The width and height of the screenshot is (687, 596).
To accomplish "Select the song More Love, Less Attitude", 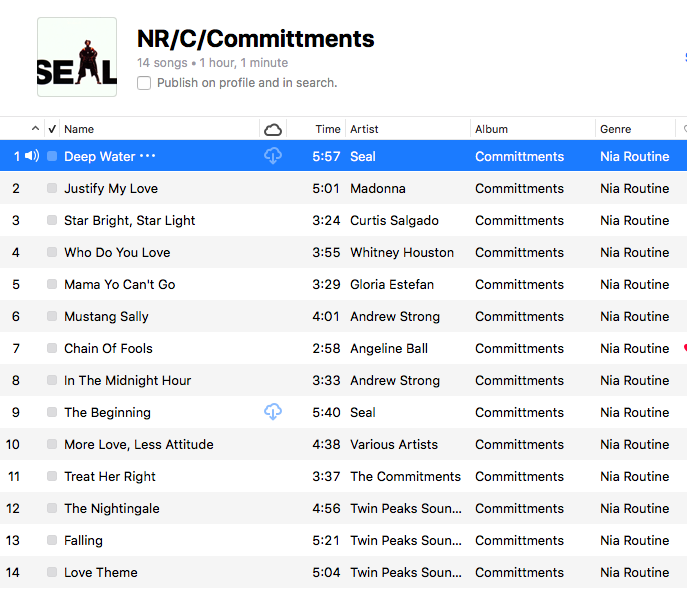I will (138, 444).
